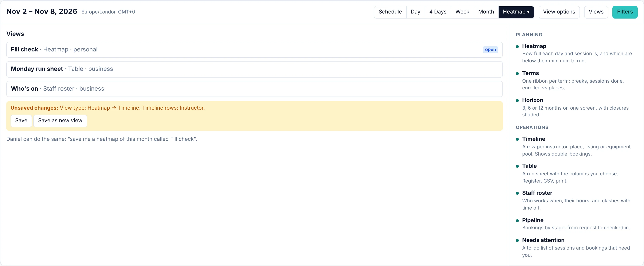
Task: Open the Heatmap view dropdown
Action: [516, 12]
